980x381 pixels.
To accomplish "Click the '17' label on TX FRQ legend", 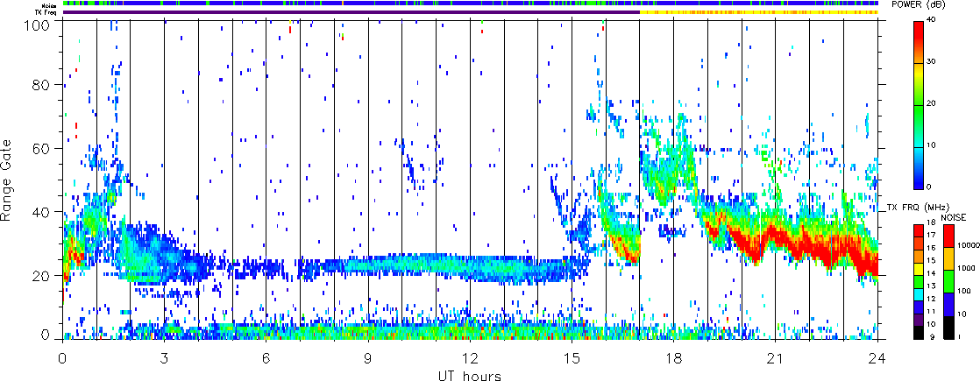I will [931, 235].
